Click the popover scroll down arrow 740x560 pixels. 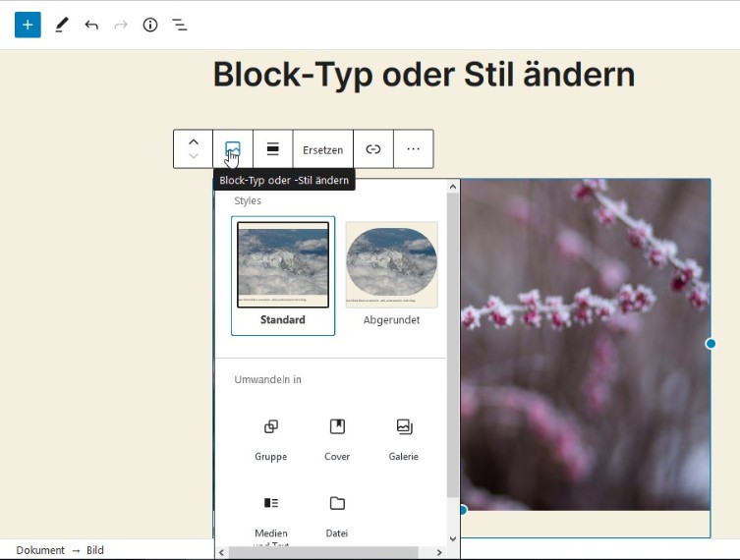(453, 538)
